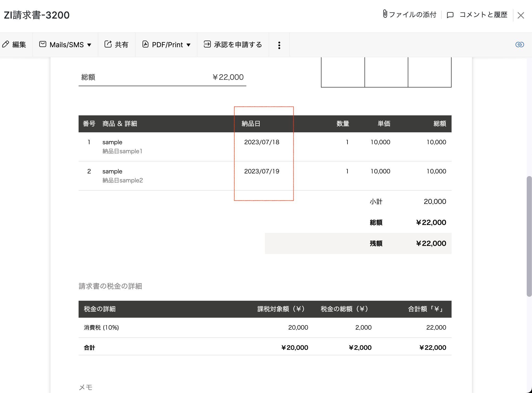Click the pencil edit icon
The image size is (532, 393).
point(6,44)
